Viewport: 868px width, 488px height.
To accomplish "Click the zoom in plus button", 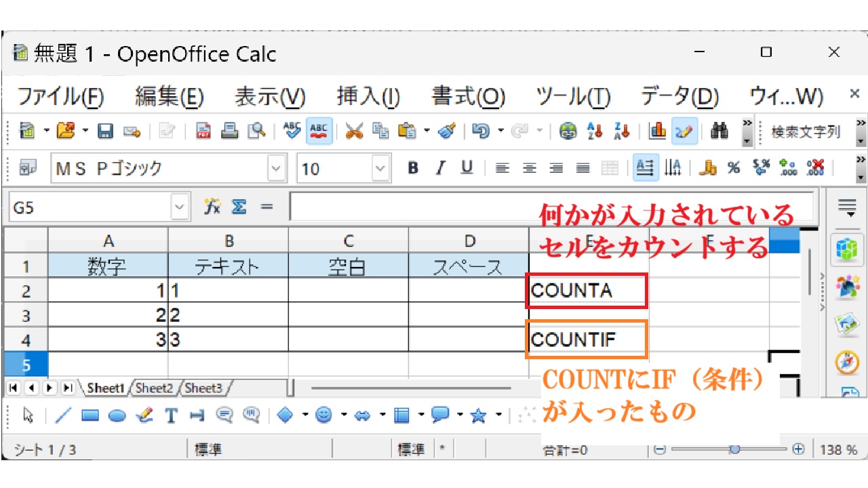I will click(798, 449).
